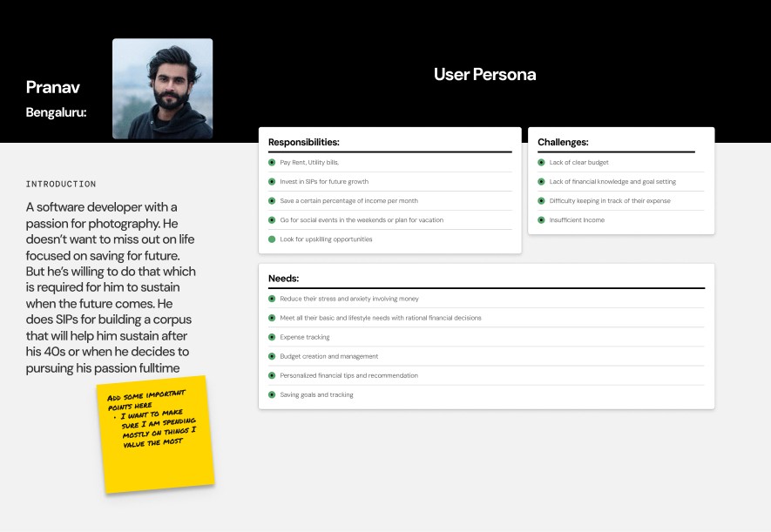The image size is (771, 532).
Task: Click the bullet next to Personalized financial tips
Action: pyautogui.click(x=272, y=375)
